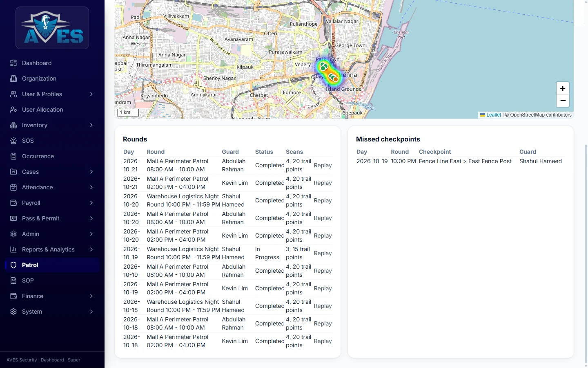The image size is (588, 368).
Task: Click the Organization building icon
Action: click(x=13, y=79)
